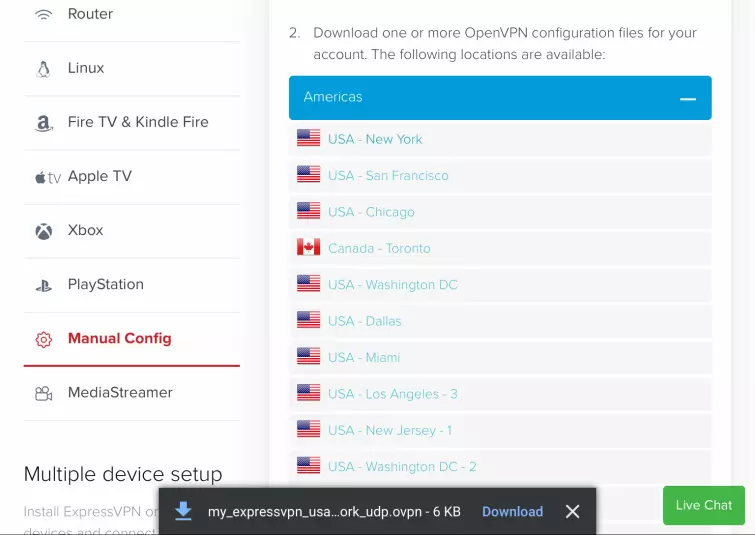Download the USA - New Jersey - 1 config
This screenshot has width=755, height=535.
(x=390, y=430)
